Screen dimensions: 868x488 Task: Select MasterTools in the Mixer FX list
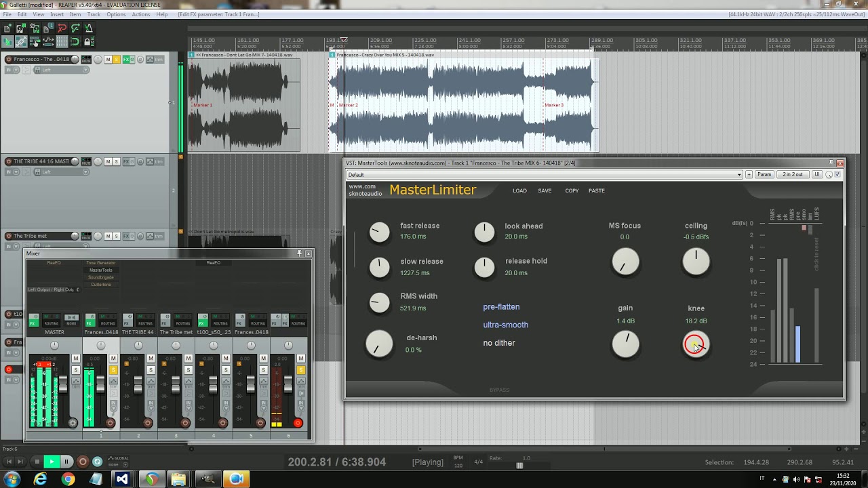100,270
